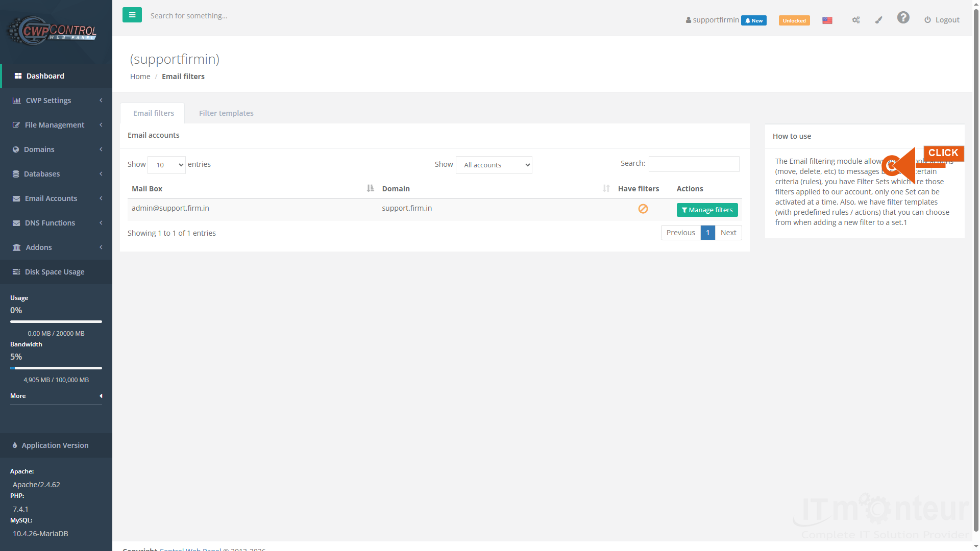Click the supportfirmin user icon
Viewport: 980px width, 551px height.
coord(689,20)
